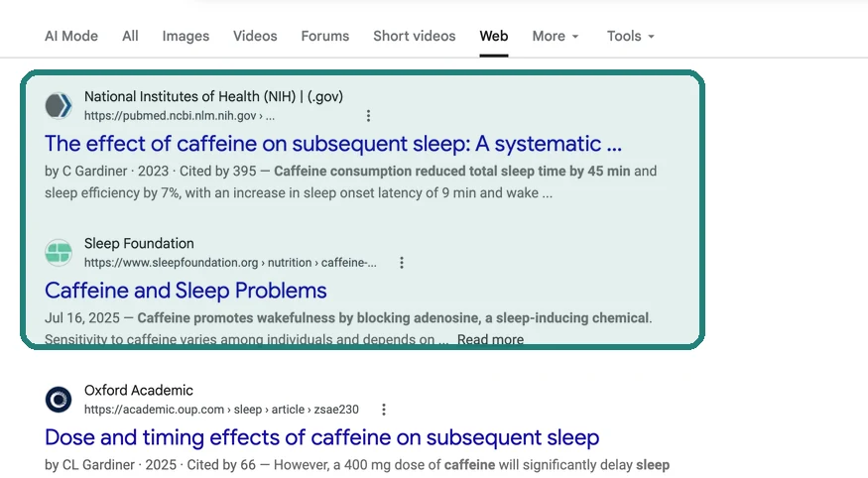Open the Sleep Foundation site favicon
Screen dimensions: 868x478
59,253
